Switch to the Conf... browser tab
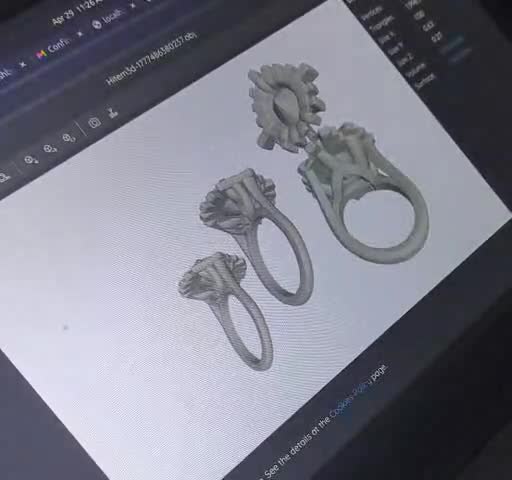 click(x=54, y=48)
